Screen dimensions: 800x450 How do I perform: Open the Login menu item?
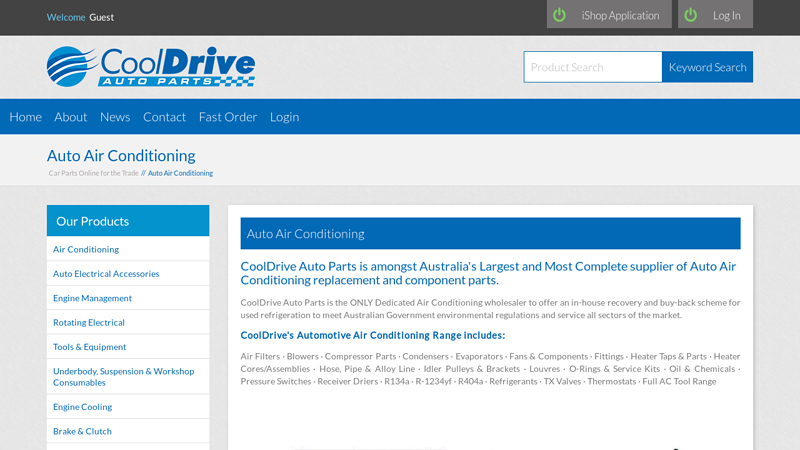tap(284, 117)
